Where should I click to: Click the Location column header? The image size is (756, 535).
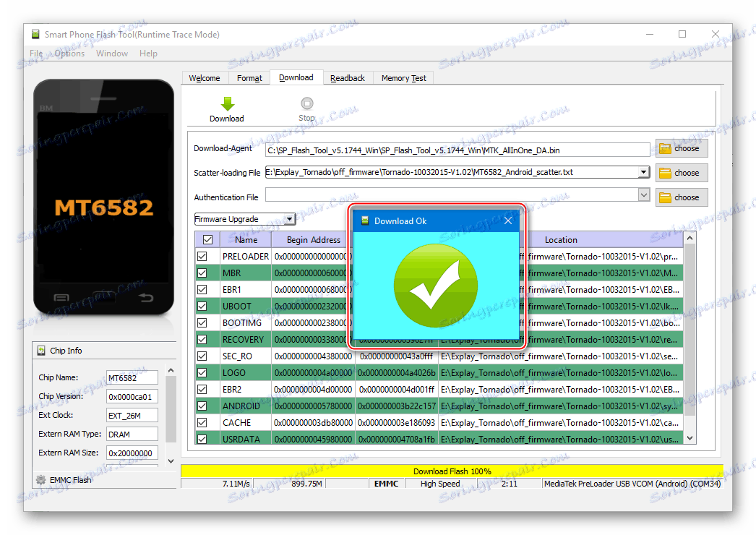click(x=561, y=240)
